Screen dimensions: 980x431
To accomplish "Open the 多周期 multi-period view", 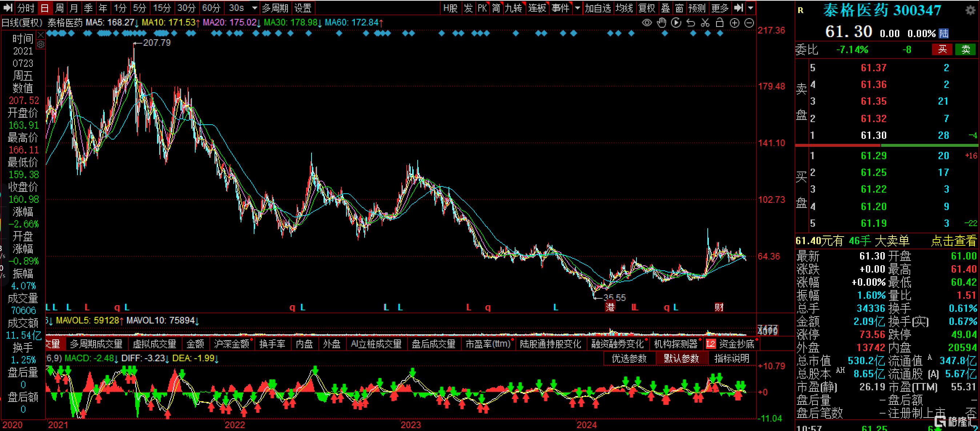I will pyautogui.click(x=275, y=8).
